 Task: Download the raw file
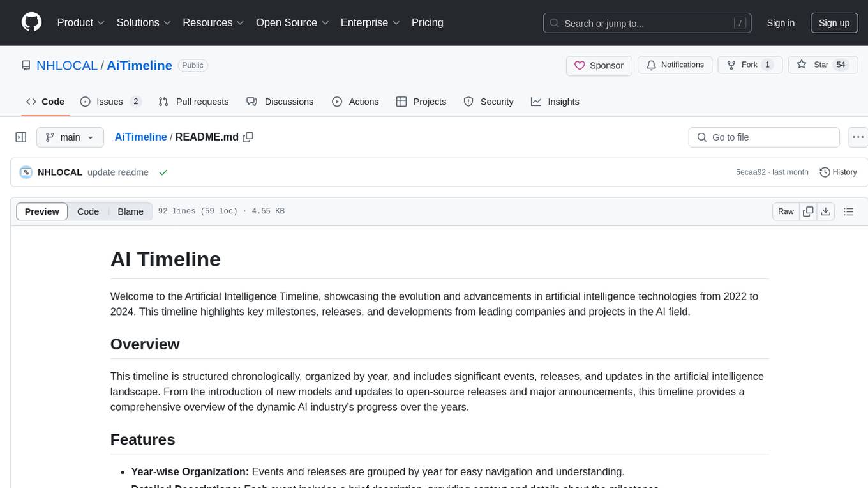click(826, 211)
